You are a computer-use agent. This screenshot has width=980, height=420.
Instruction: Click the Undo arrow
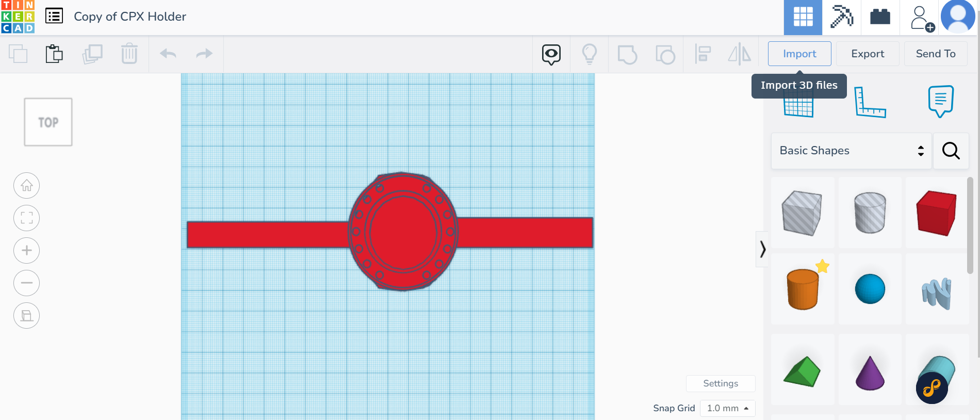pyautogui.click(x=168, y=54)
